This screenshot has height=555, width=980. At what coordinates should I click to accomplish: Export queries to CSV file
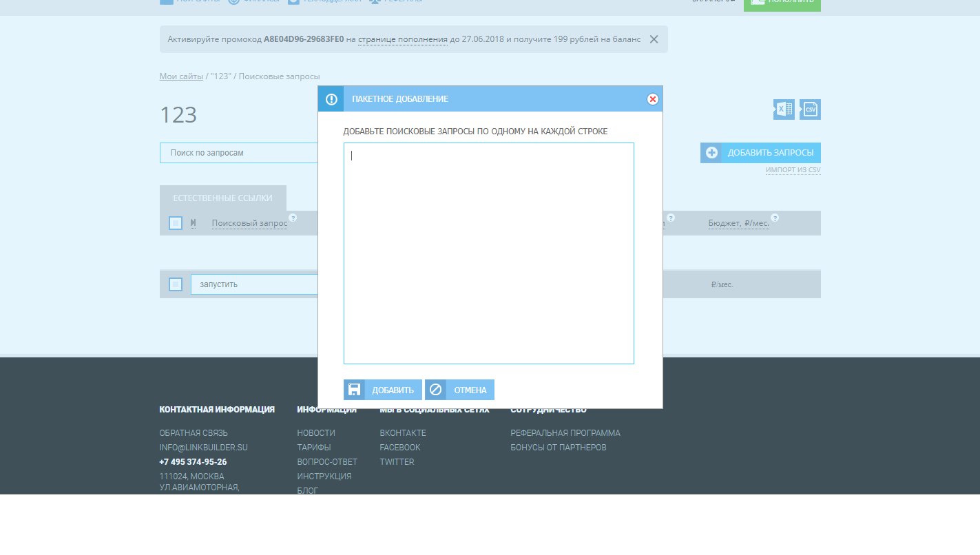pyautogui.click(x=810, y=109)
